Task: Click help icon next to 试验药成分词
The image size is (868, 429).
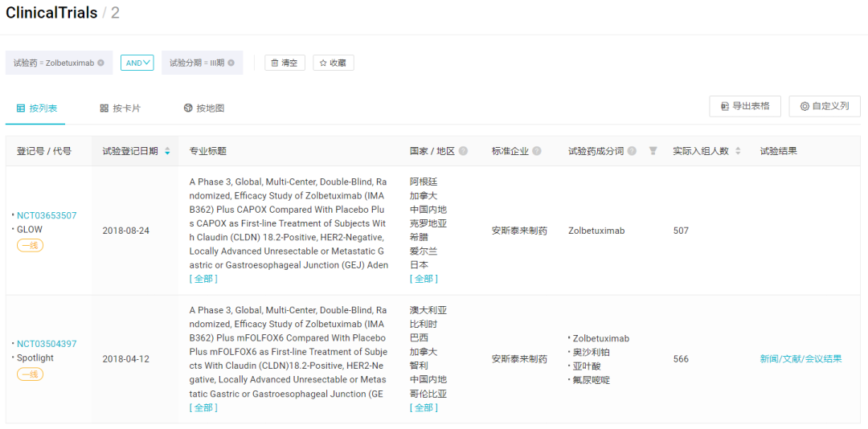Action: (x=632, y=151)
